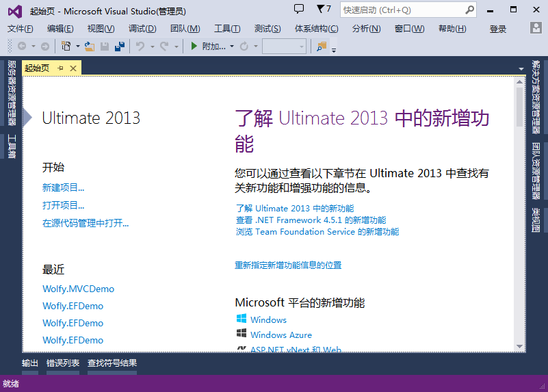Image resolution: width=548 pixels, height=392 pixels.
Task: Click the Navigate Forward arrow
Action: (x=45, y=46)
